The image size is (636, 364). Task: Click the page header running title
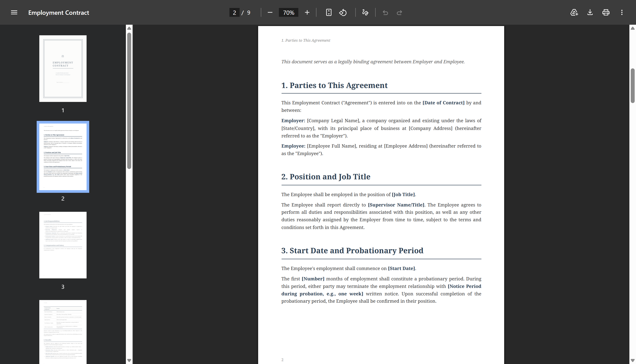coord(306,41)
